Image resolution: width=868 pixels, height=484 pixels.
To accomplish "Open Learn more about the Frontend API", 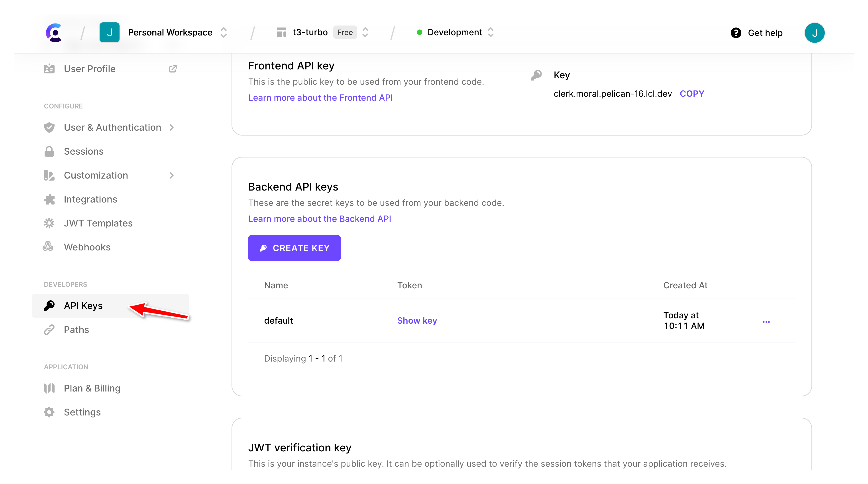I will click(x=320, y=98).
